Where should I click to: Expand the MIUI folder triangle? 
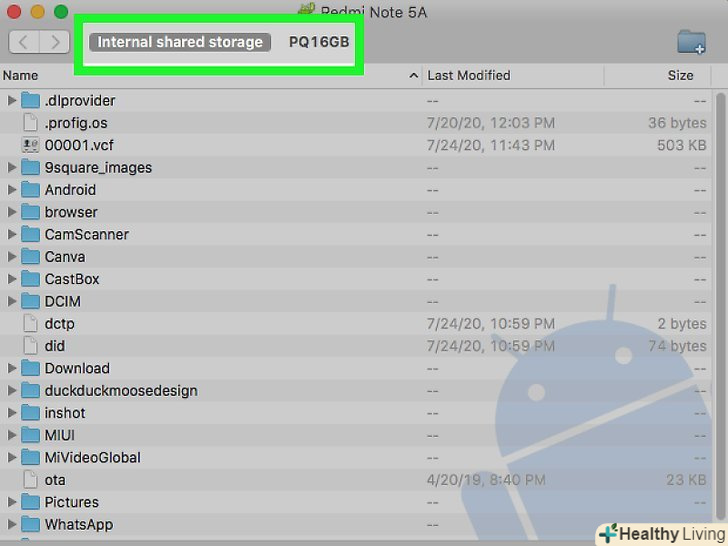pos(12,435)
